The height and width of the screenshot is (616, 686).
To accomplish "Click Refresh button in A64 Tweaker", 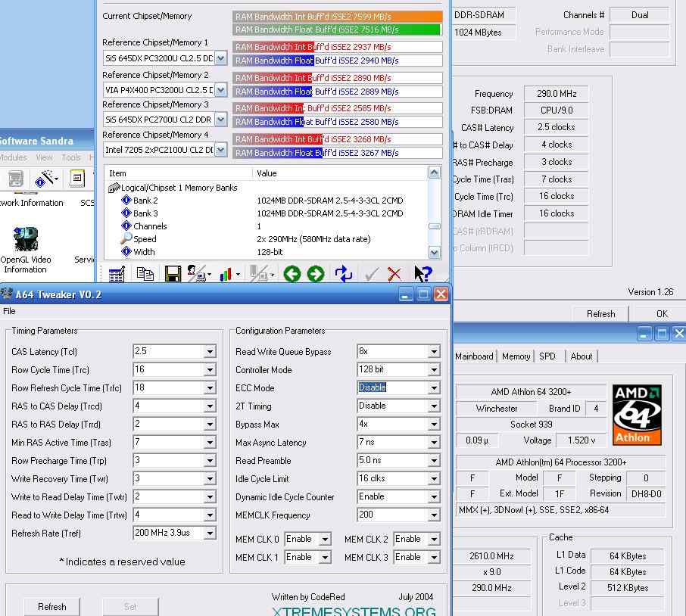I will tap(52, 607).
